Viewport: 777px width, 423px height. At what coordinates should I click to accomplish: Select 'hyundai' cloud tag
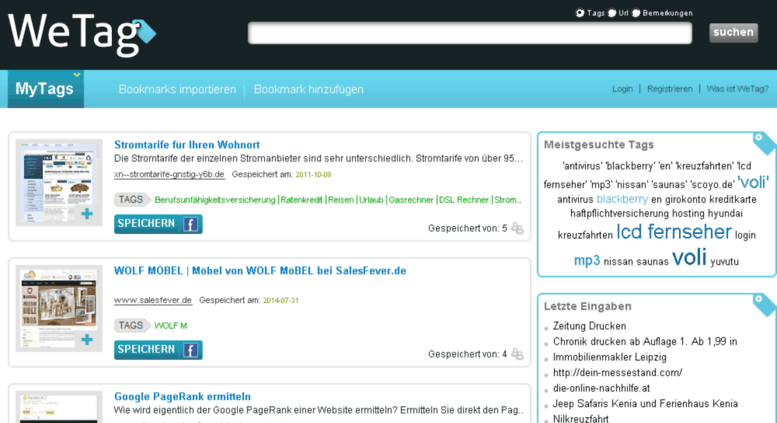pos(725,213)
